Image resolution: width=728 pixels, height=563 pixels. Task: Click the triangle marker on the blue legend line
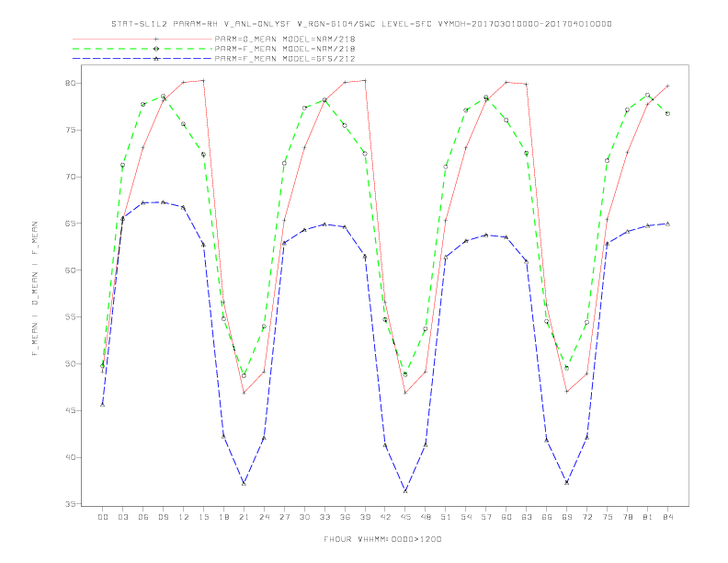[x=156, y=59]
